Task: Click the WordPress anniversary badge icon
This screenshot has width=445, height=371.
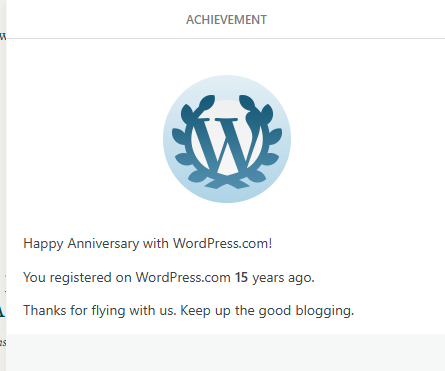Action: point(227,139)
